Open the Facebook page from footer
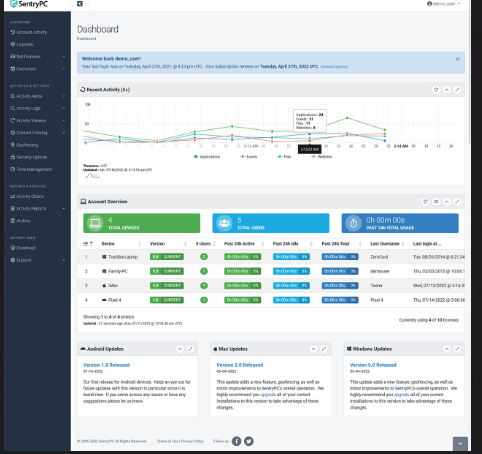Viewport: 482px width, 454px height. point(237,441)
